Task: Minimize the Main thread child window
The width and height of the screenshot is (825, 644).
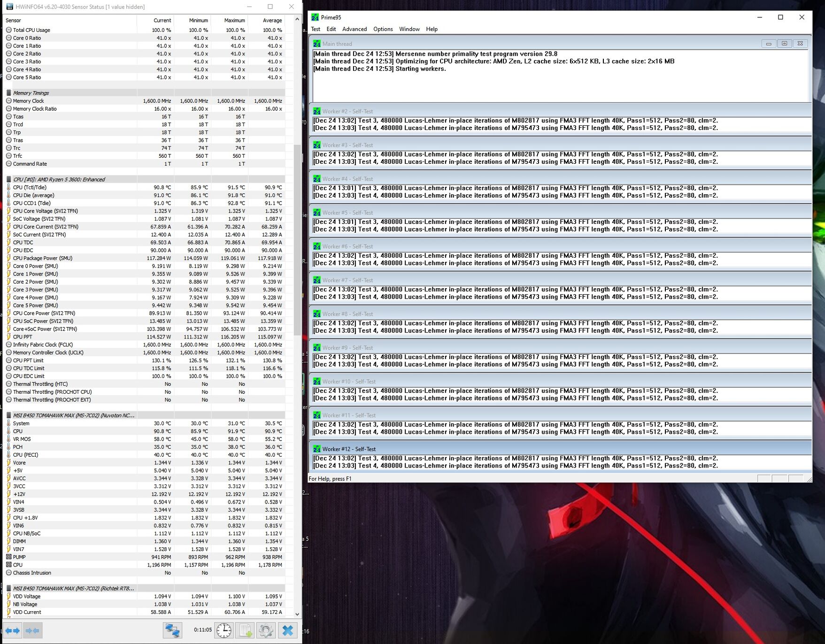Action: [x=769, y=43]
